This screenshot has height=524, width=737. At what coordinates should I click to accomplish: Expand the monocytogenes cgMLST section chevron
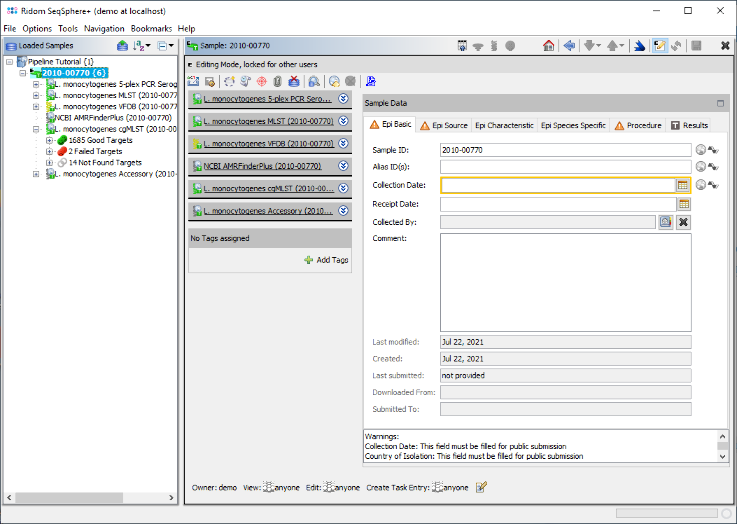coord(343,188)
